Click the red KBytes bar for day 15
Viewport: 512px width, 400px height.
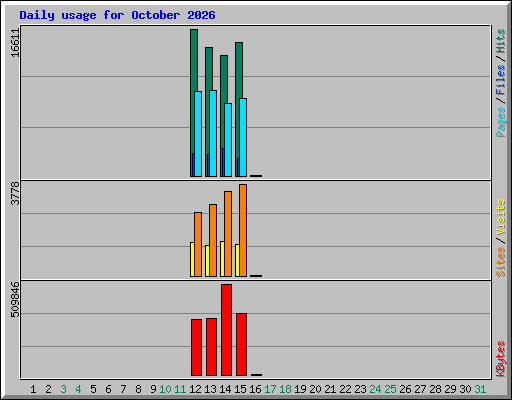(241, 344)
